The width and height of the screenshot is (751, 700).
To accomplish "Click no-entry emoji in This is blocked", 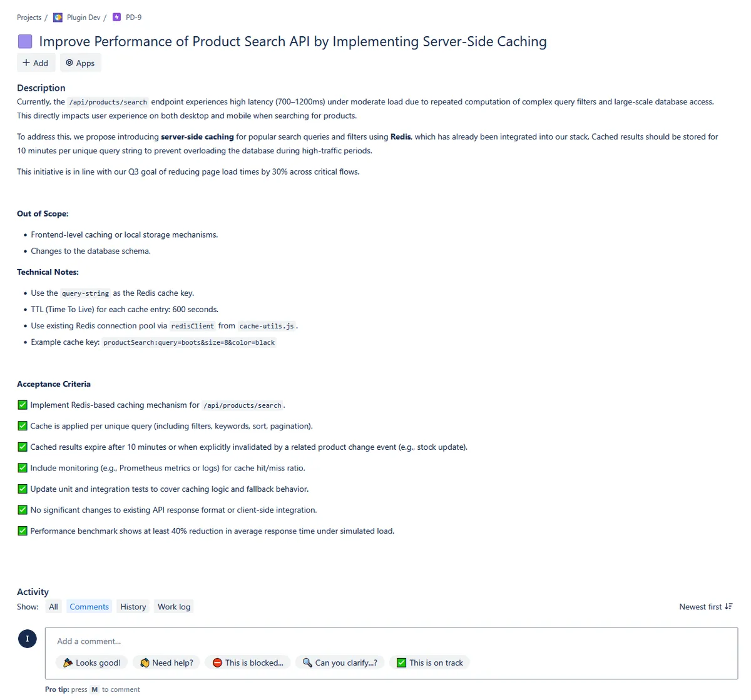I will 217,662.
